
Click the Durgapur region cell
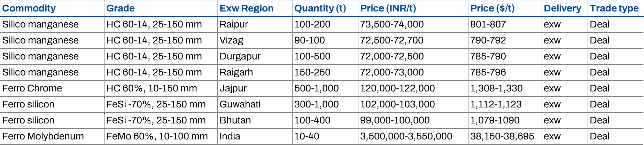(x=240, y=56)
